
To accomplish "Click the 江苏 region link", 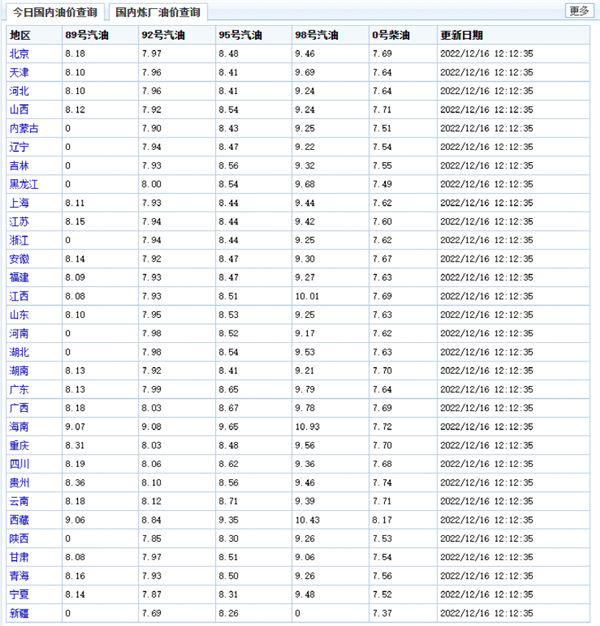I will pyautogui.click(x=19, y=221).
